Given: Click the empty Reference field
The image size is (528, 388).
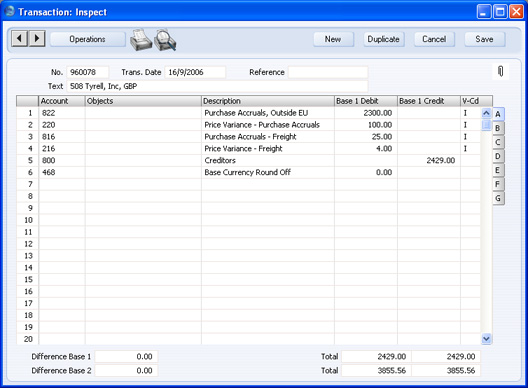Looking at the screenshot, I should 328,72.
